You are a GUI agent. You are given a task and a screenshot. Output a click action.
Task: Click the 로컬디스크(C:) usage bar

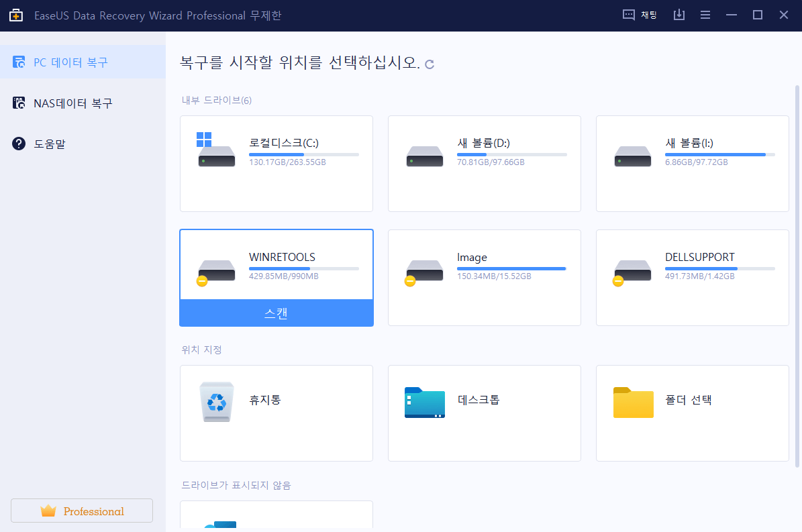click(304, 154)
